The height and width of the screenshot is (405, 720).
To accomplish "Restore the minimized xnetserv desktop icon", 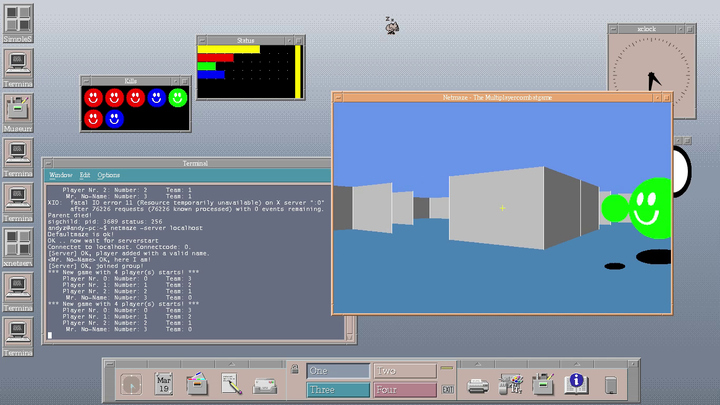I will coord(16,242).
